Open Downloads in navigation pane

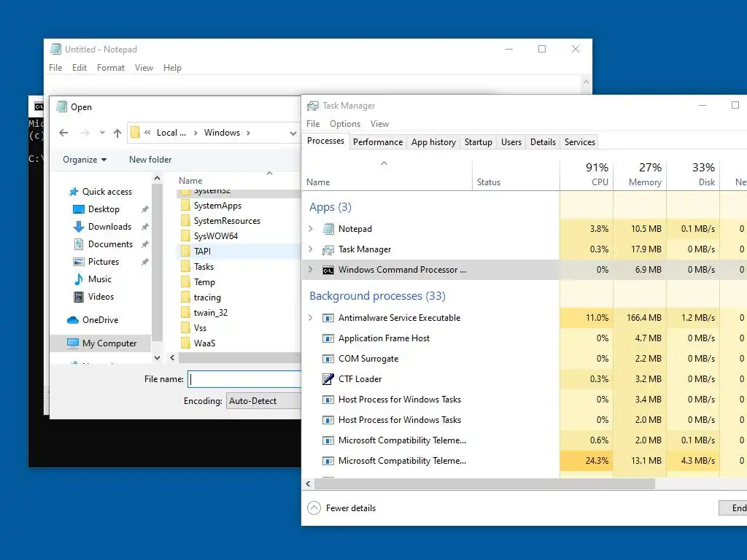[109, 227]
